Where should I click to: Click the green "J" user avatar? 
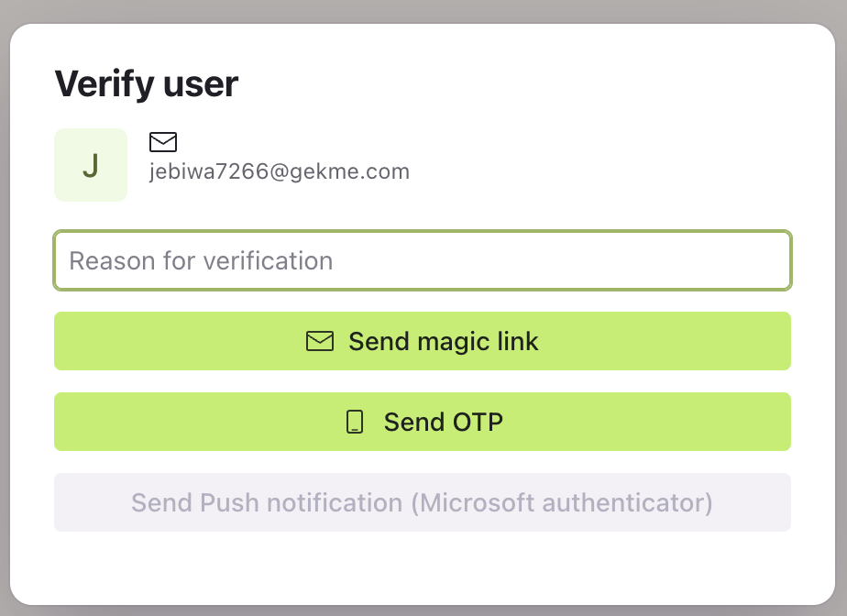click(91, 165)
